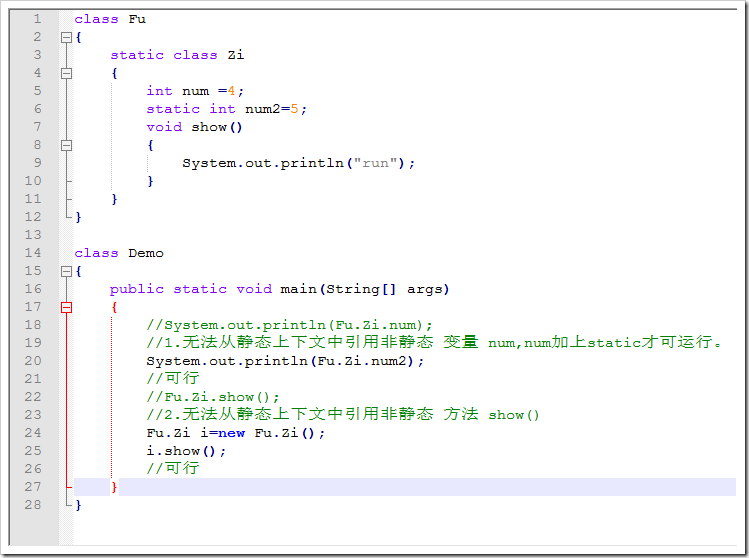
Task: Click the static int num2=5 declaration
Action: point(226,109)
